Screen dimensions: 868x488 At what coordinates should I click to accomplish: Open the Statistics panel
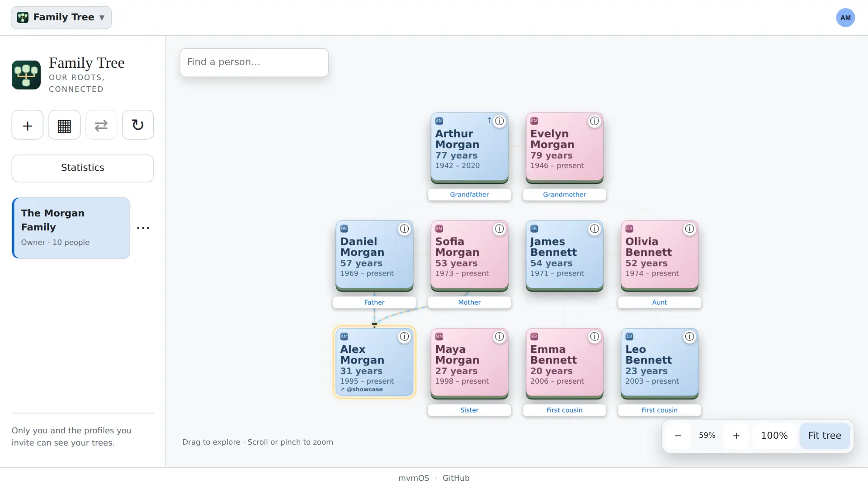point(83,168)
